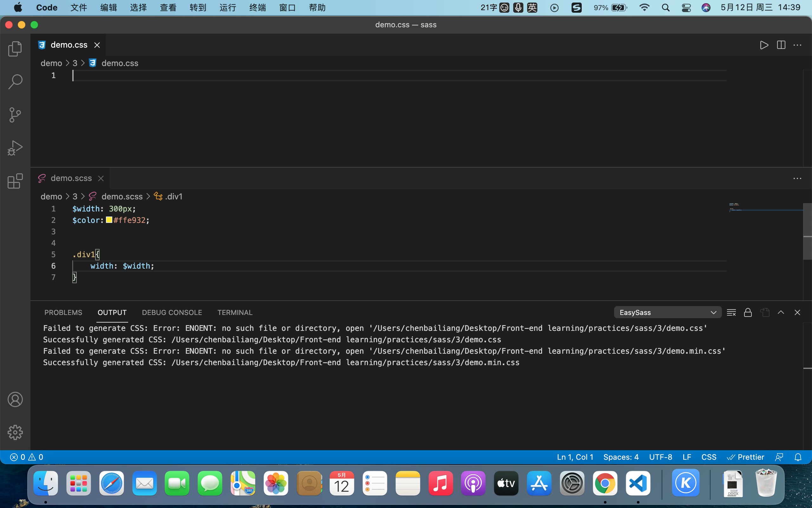The height and width of the screenshot is (508, 812).
Task: Open the 编辑 menu
Action: pos(109,7)
